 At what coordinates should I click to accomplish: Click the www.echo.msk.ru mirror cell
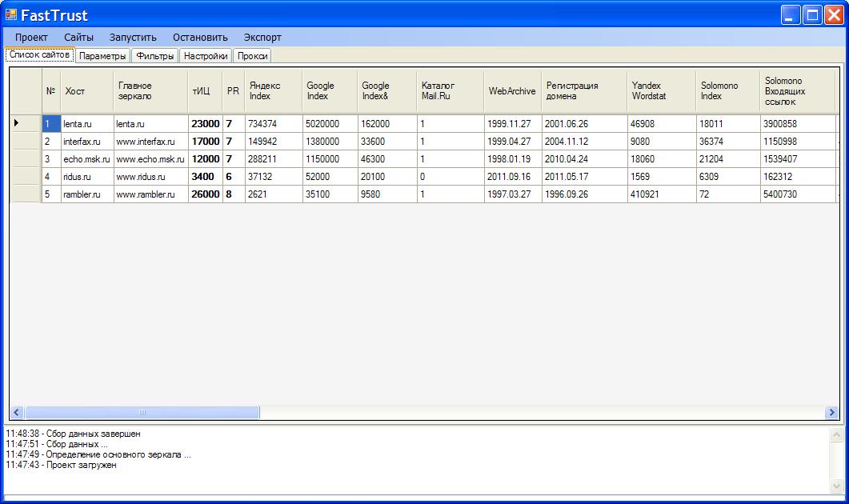pyautogui.click(x=151, y=159)
